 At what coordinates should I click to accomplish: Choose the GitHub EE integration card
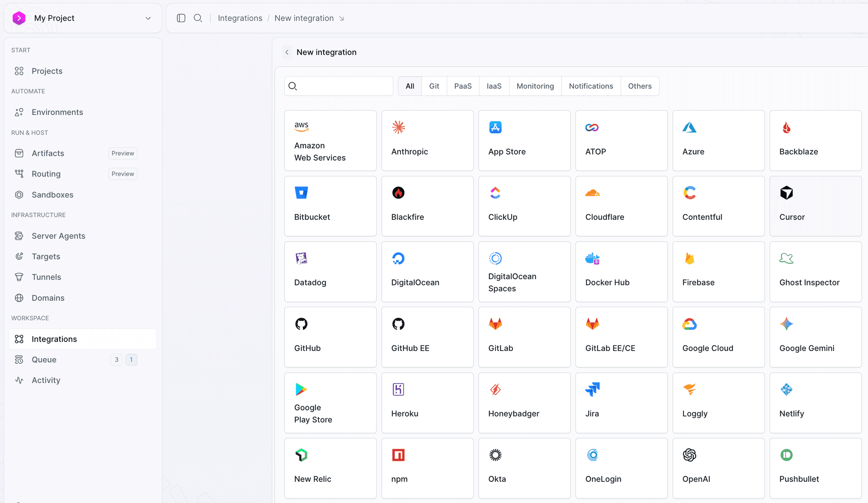pyautogui.click(x=427, y=337)
